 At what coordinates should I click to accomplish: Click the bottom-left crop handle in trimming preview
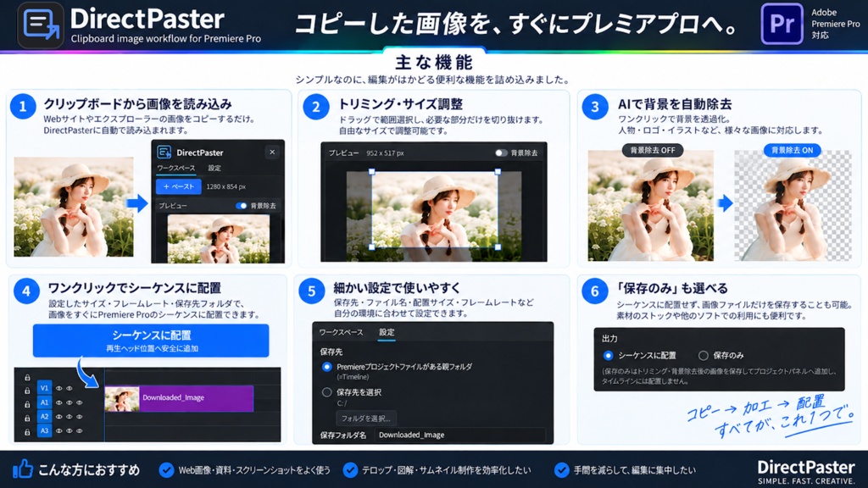372,247
